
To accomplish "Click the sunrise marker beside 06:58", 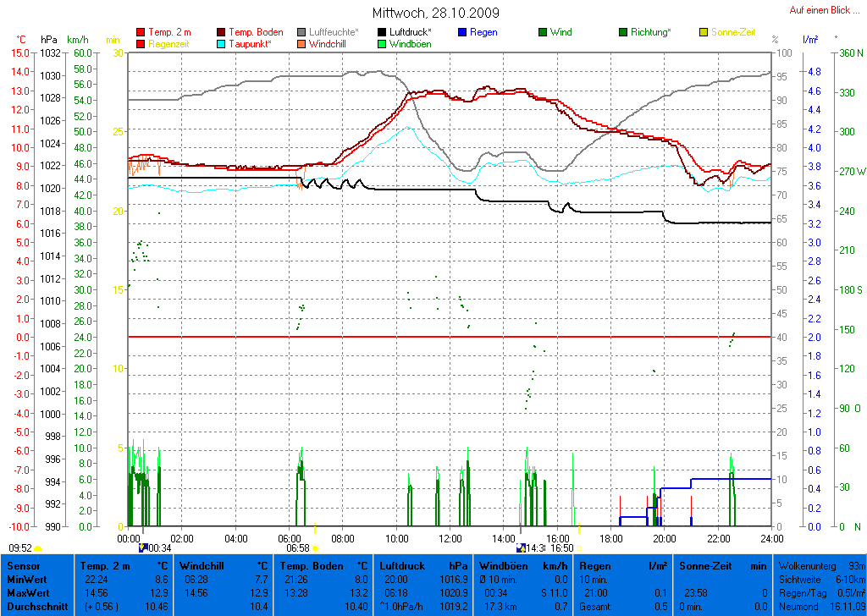I will [316, 548].
